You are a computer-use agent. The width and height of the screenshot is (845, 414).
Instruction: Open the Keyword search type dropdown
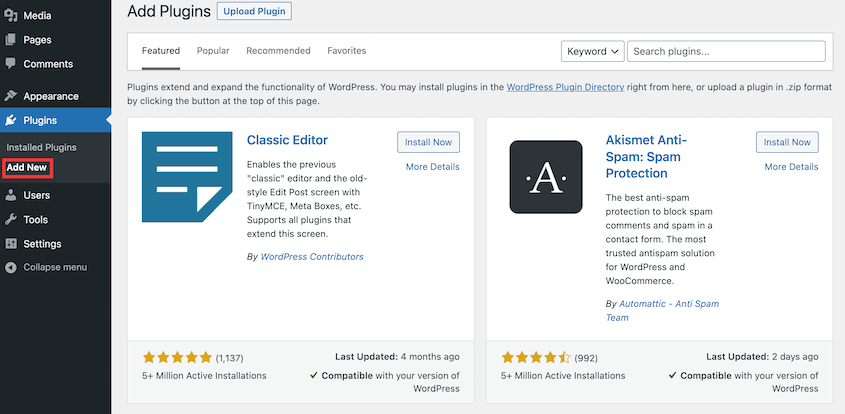click(592, 51)
